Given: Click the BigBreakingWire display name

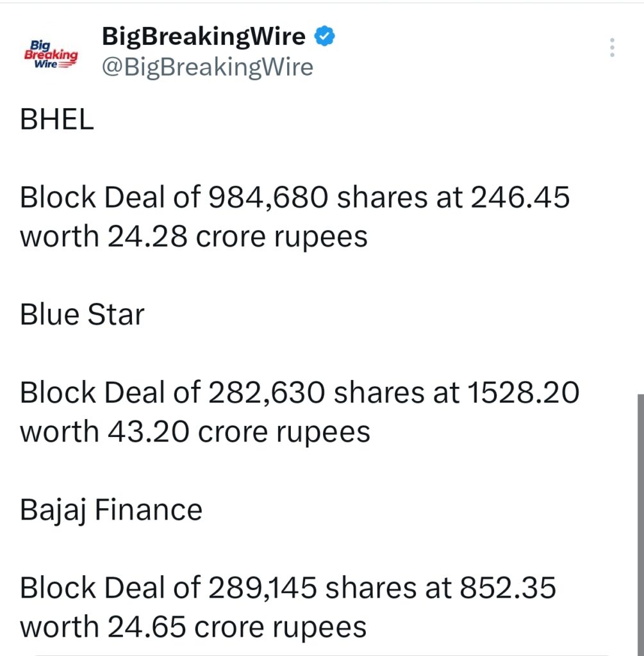Looking at the screenshot, I should tap(203, 37).
